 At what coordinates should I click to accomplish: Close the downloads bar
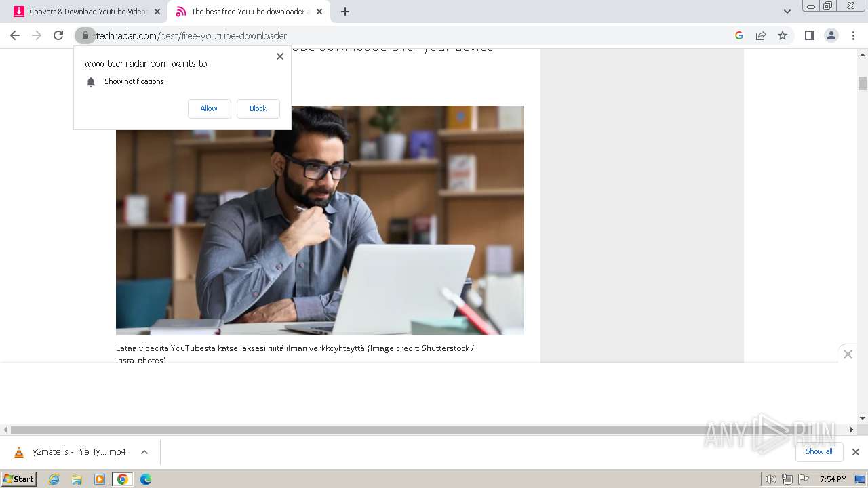pyautogui.click(x=856, y=452)
